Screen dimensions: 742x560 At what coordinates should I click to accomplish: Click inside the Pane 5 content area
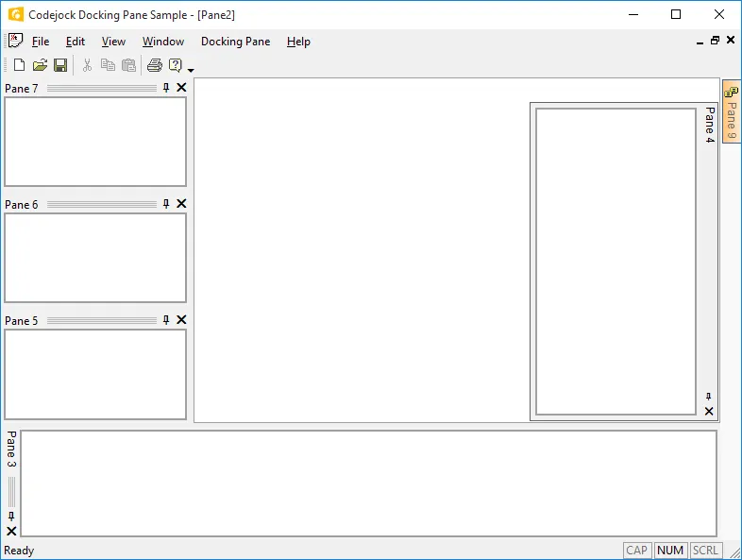coord(95,374)
